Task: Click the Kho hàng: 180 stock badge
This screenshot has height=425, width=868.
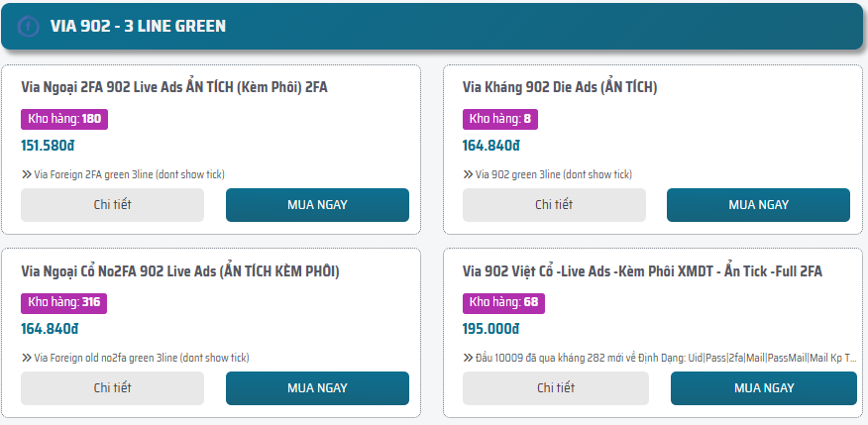Action: point(64,119)
